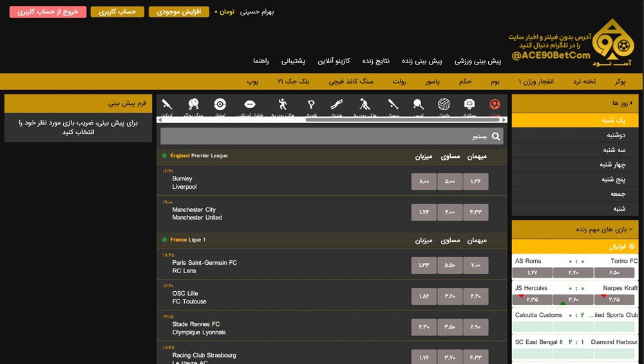Open بلک جک ۲۱ game
The width and height of the screenshot is (644, 364).
pyautogui.click(x=293, y=82)
